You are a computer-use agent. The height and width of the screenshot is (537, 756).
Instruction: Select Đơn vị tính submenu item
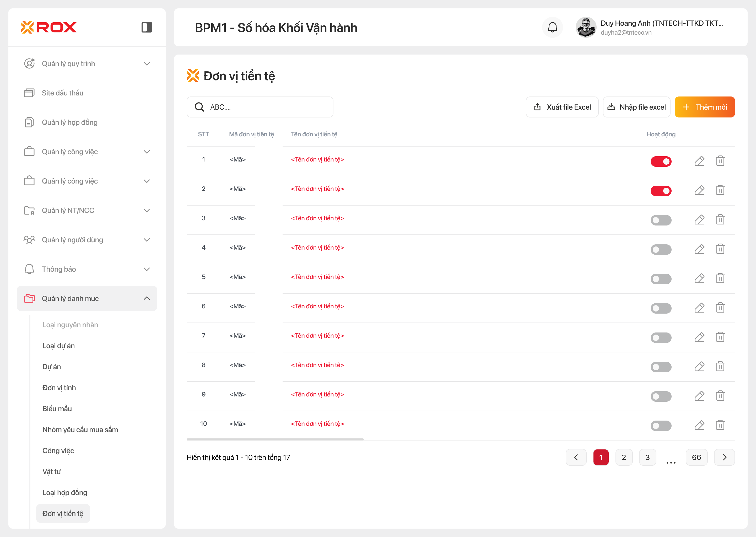tap(59, 388)
